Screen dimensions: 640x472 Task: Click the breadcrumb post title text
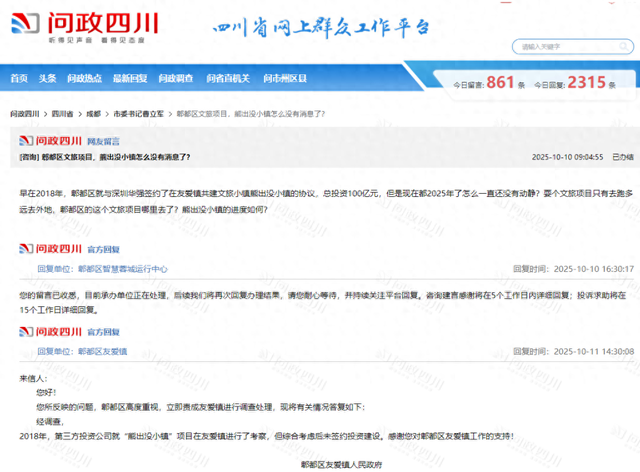click(x=251, y=114)
